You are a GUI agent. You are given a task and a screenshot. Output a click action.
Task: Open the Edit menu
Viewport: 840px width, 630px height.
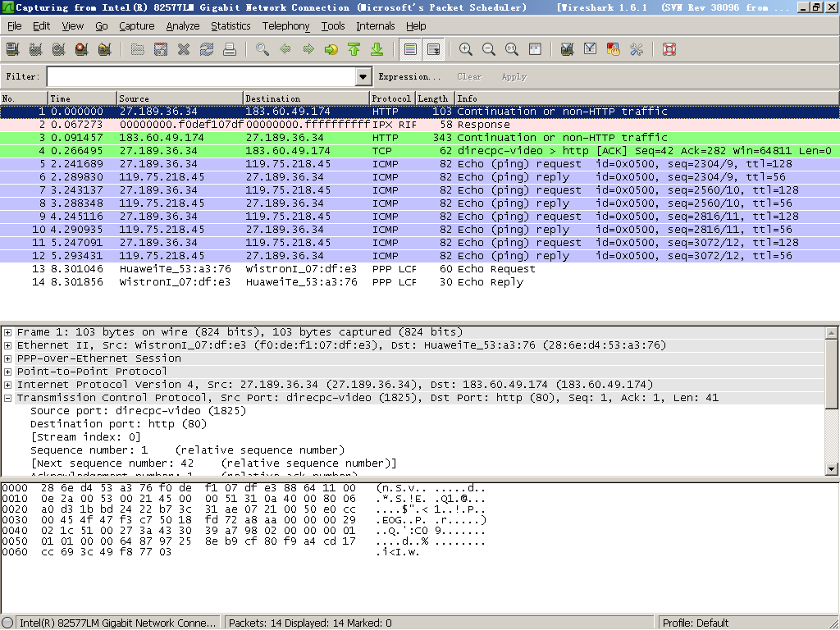pos(41,25)
